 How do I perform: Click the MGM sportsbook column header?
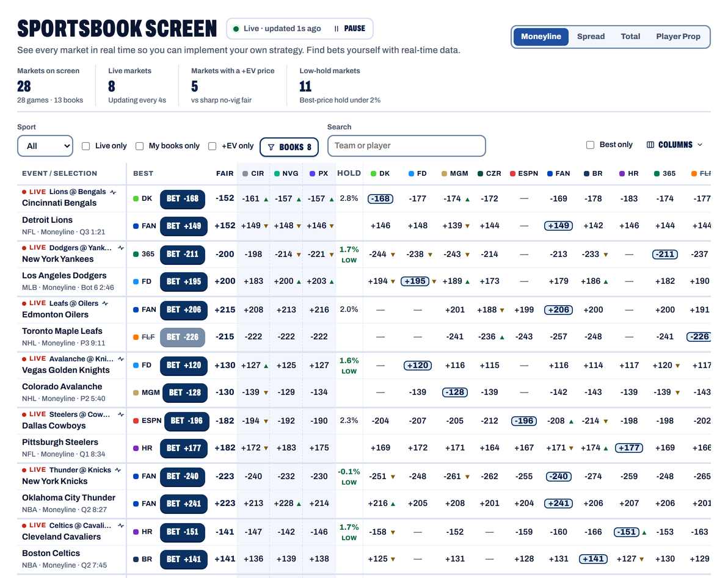[454, 173]
